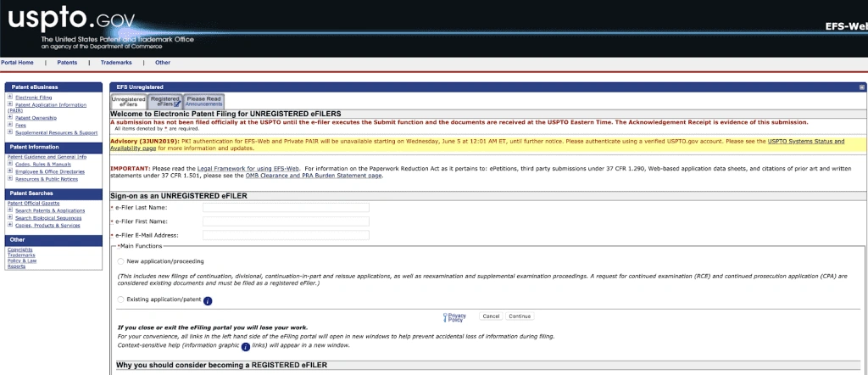Click the 'Patent Information' sidebar header
Image resolution: width=868 pixels, height=375 pixels.
tap(53, 147)
